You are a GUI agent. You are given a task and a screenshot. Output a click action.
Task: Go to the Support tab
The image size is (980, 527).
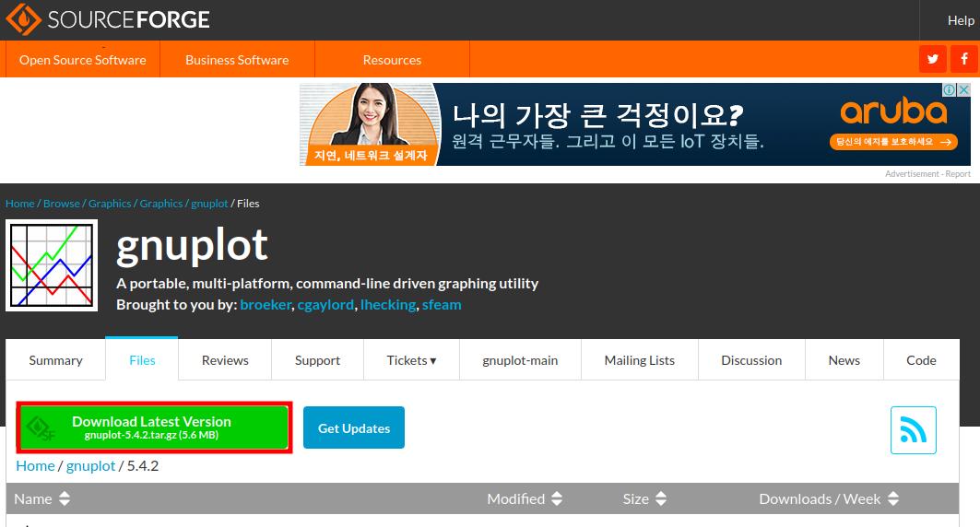coord(317,360)
